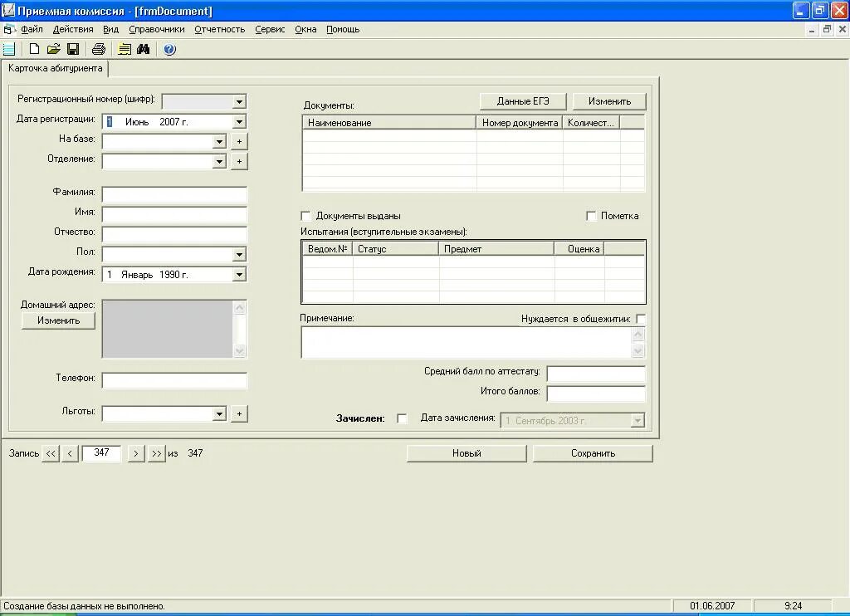Viewport: 850px width, 616px height.
Task: Click the notes list toolbar icon
Action: 125,49
